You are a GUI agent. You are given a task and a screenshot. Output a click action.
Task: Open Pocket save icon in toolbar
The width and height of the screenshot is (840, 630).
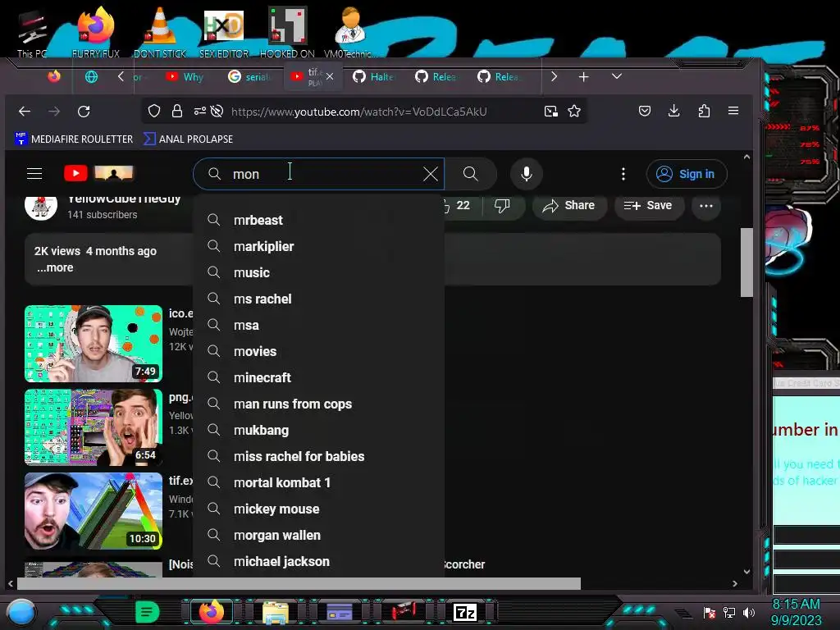645,111
